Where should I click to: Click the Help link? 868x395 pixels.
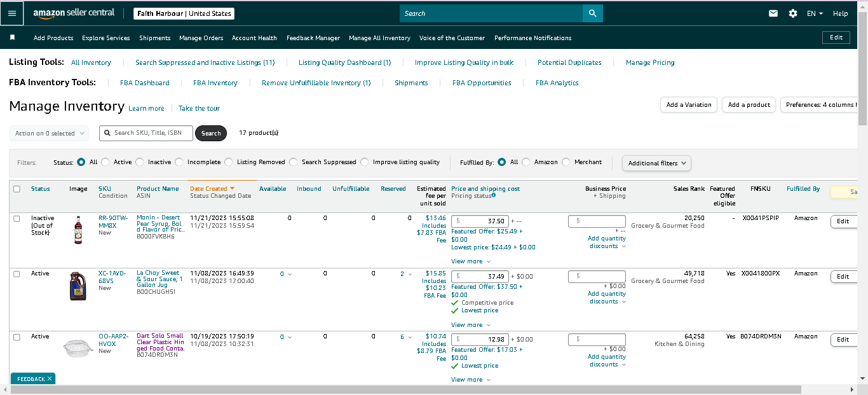tap(840, 13)
